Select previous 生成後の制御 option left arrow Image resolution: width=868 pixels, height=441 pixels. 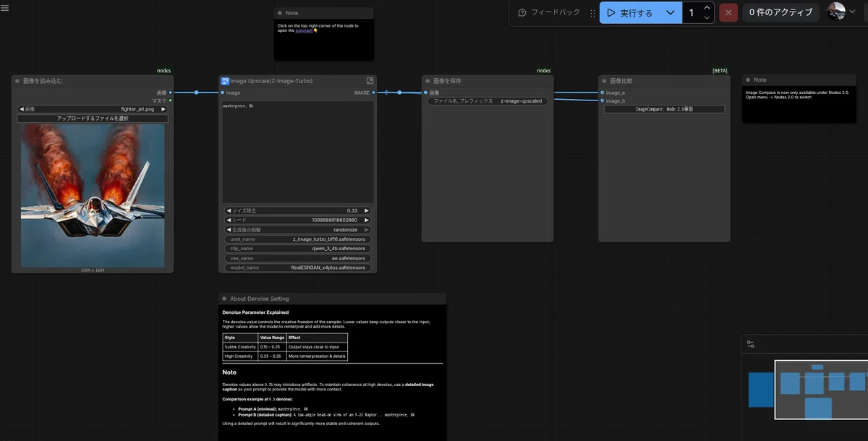[x=229, y=229]
